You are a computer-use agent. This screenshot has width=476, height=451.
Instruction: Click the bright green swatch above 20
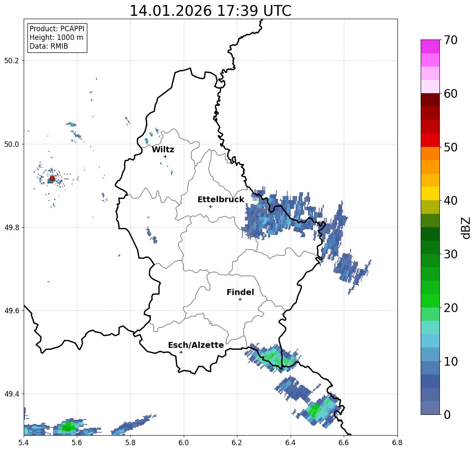(430, 300)
